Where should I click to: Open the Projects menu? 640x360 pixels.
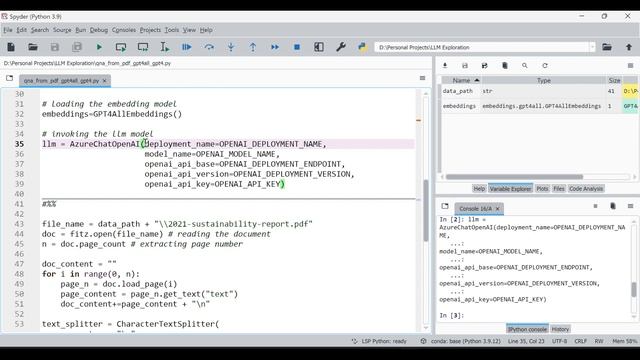point(150,30)
